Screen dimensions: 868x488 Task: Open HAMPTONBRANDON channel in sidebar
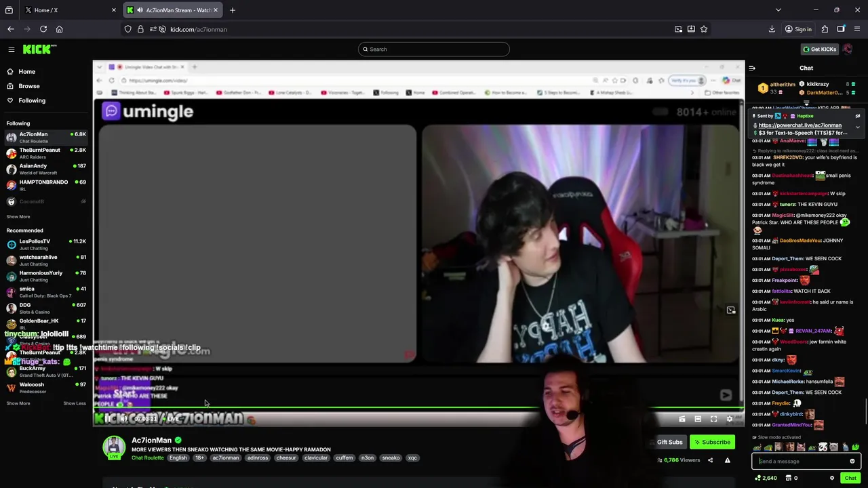click(46, 185)
